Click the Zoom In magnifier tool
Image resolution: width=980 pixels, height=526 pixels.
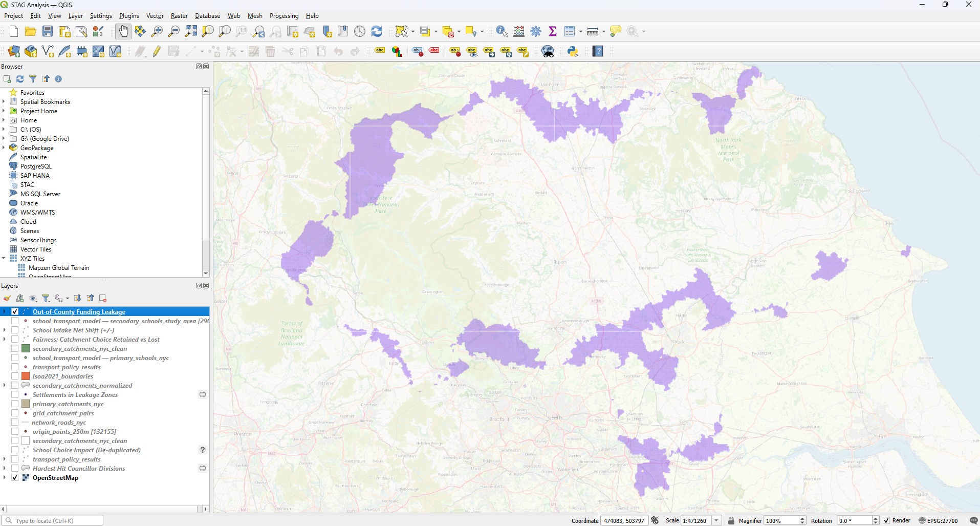coord(157,32)
